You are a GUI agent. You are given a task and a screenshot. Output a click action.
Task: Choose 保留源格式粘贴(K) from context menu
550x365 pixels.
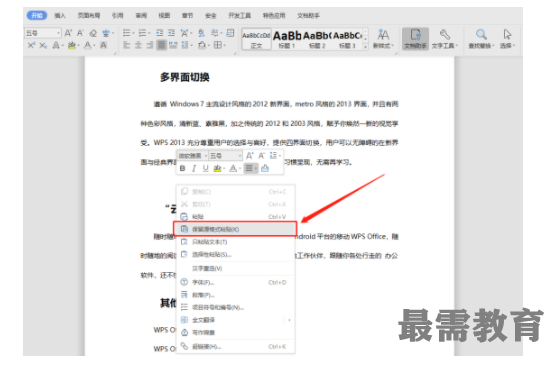click(x=235, y=229)
